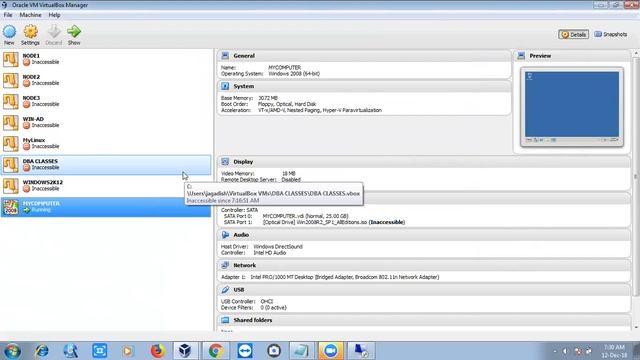This screenshot has width=640, height=360.
Task: Click the green Show arrow
Action: click(x=74, y=32)
